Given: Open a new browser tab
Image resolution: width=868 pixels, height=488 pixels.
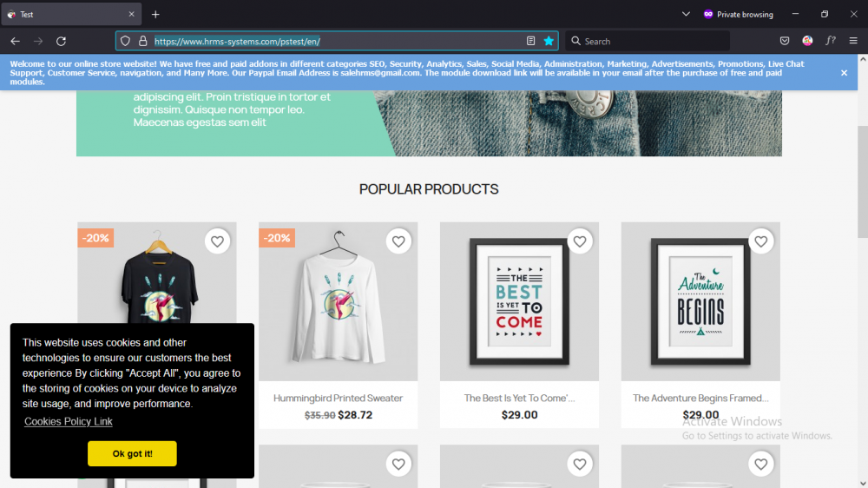Looking at the screenshot, I should [155, 15].
